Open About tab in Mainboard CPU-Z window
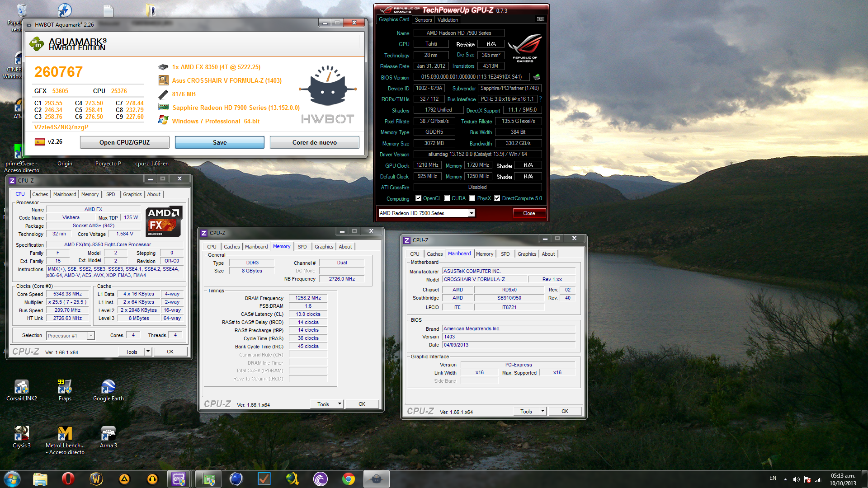This screenshot has width=868, height=488. [x=548, y=254]
